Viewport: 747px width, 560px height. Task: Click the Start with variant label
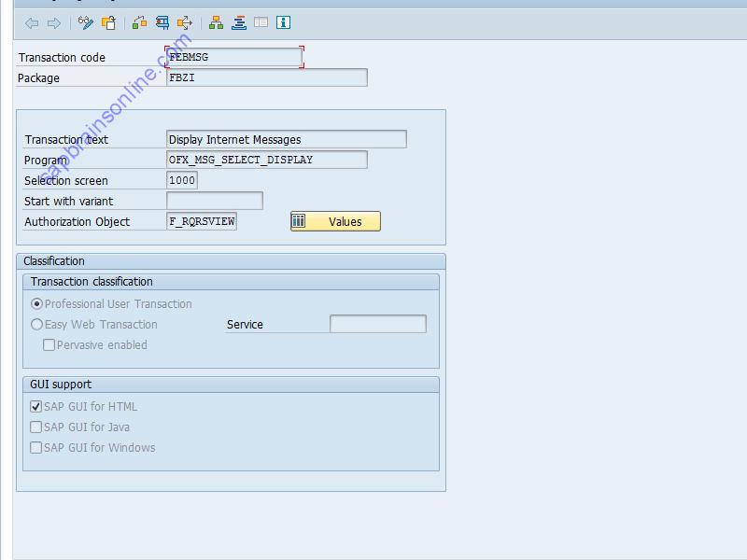click(68, 202)
